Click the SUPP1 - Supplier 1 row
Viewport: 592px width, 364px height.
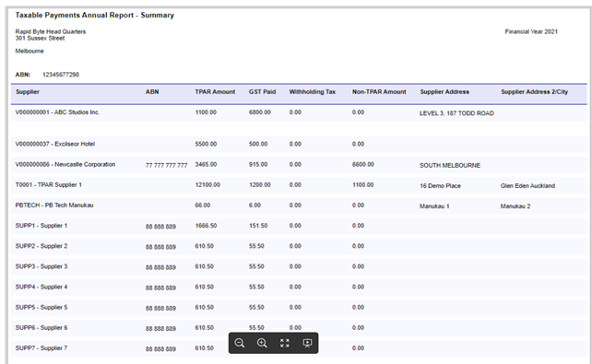tap(299, 226)
